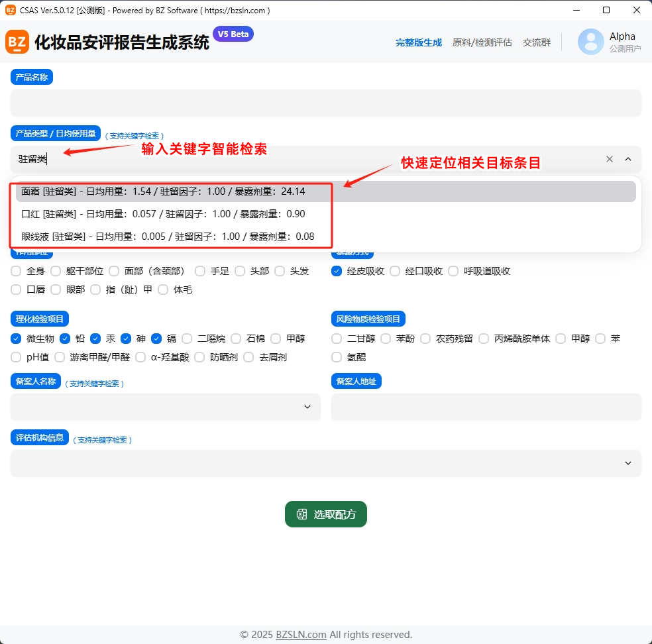The height and width of the screenshot is (644, 652).
Task: Open the BZSLN.com footer link
Action: point(300,634)
